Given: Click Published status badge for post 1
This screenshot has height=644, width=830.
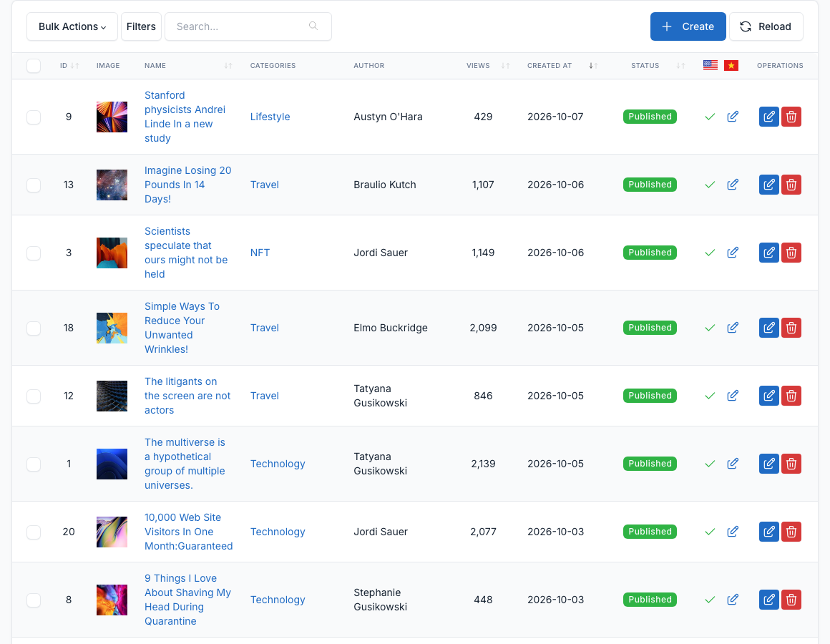Looking at the screenshot, I should (650, 464).
